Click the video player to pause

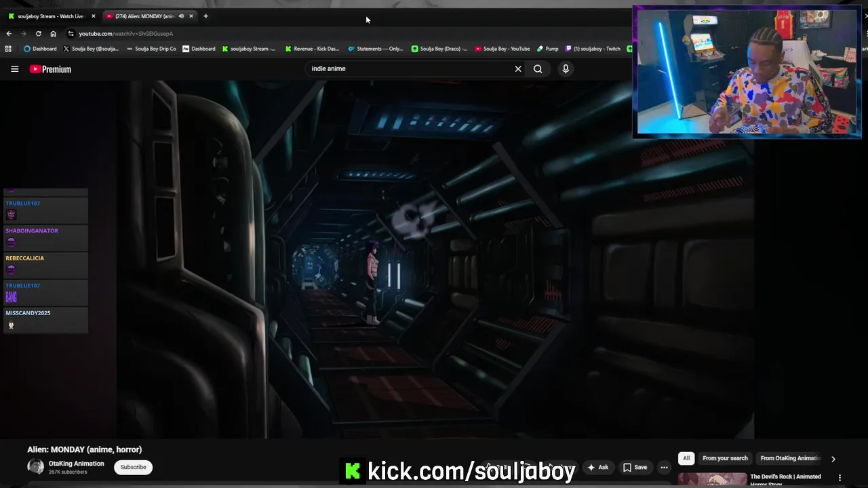click(x=434, y=260)
